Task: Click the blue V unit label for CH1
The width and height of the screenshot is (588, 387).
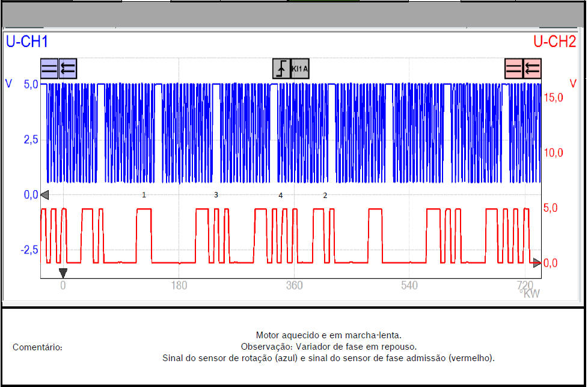Action: pos(8,84)
